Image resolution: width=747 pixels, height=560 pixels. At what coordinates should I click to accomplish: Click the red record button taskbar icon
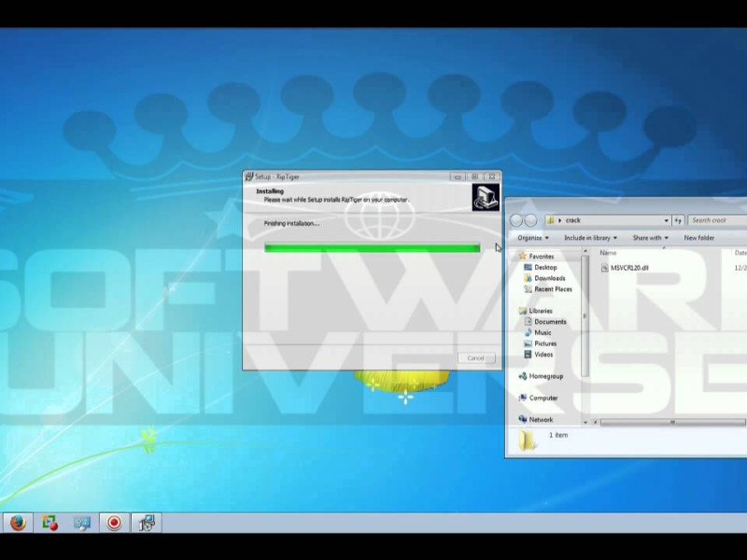tap(114, 523)
